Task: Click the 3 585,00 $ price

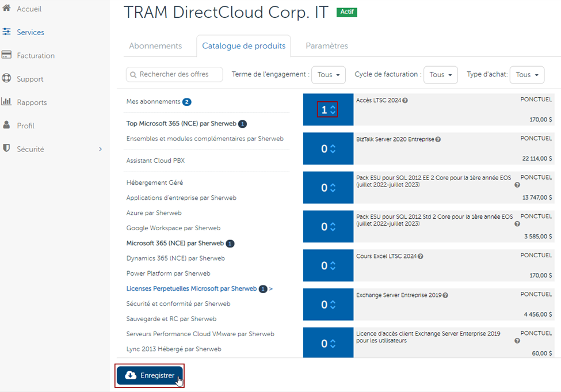Action: point(538,237)
